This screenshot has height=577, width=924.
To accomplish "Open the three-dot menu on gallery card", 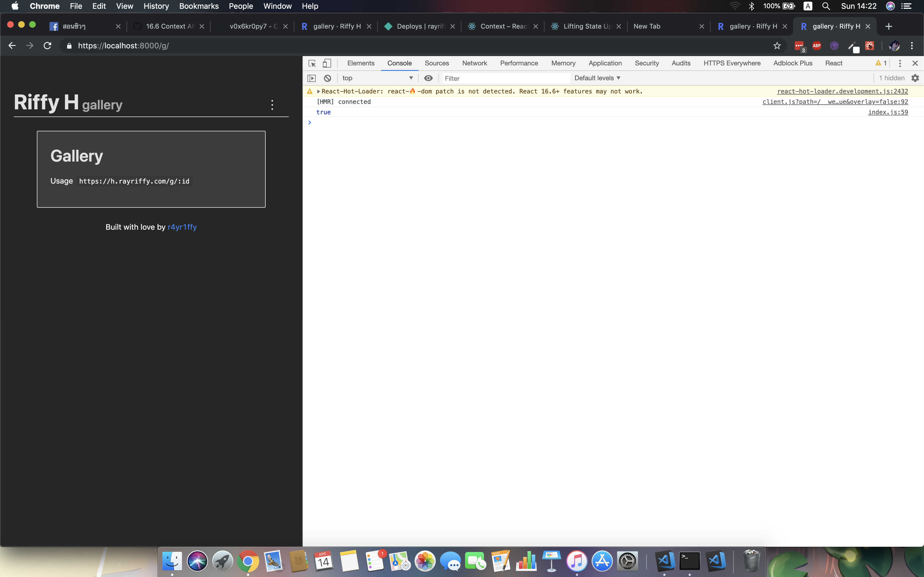I will tap(272, 104).
